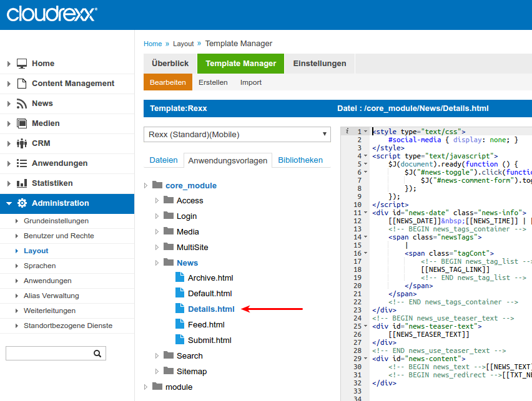Open Archive.html in the file tree
532x401 pixels.
click(x=210, y=278)
